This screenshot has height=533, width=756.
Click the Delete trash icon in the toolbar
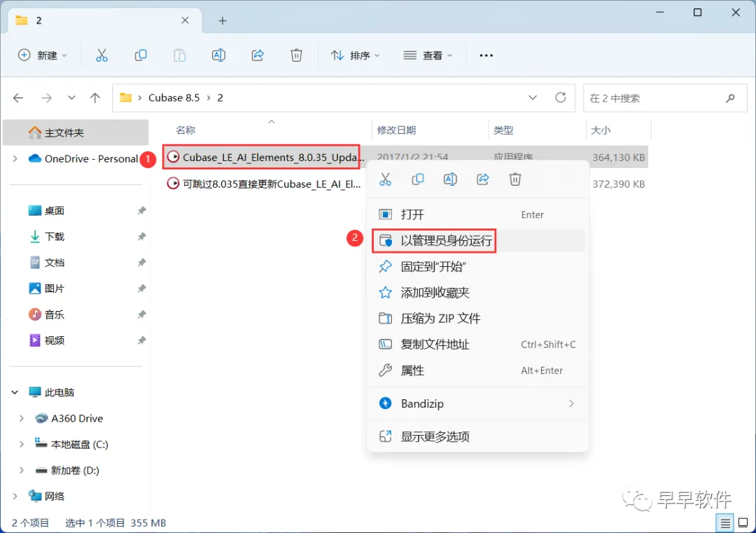point(297,55)
